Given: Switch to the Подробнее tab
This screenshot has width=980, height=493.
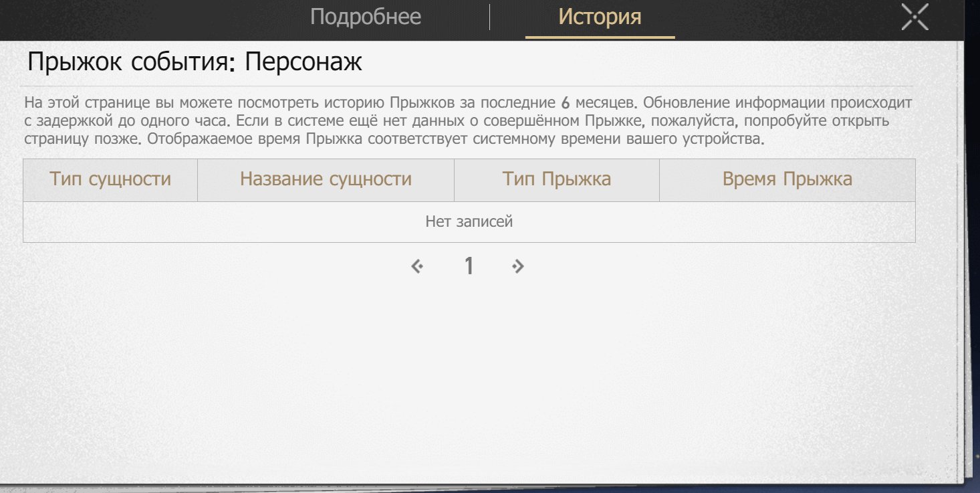Looking at the screenshot, I should 366,17.
